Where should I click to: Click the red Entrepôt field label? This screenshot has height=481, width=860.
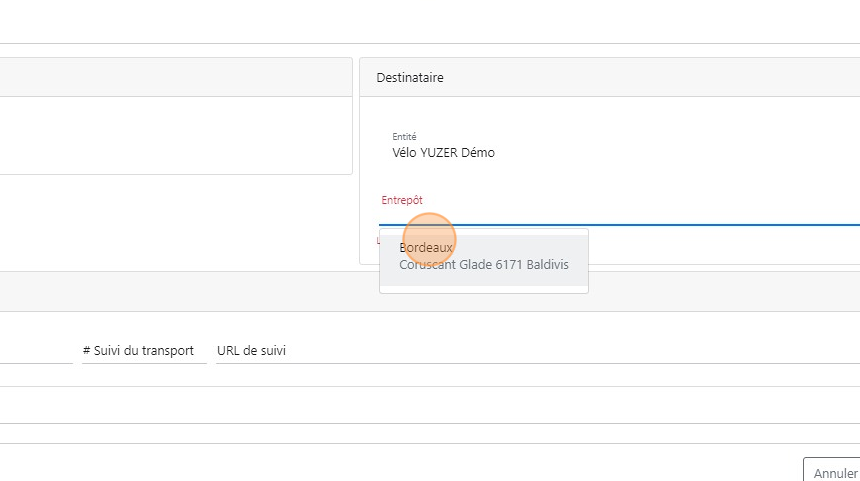pyautogui.click(x=402, y=200)
